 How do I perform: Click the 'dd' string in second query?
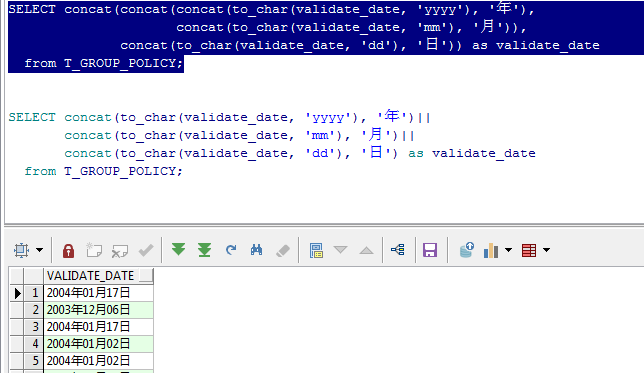[x=320, y=153]
